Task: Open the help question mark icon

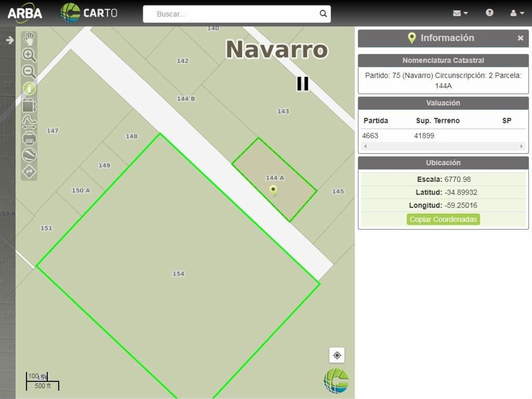Action: point(489,13)
